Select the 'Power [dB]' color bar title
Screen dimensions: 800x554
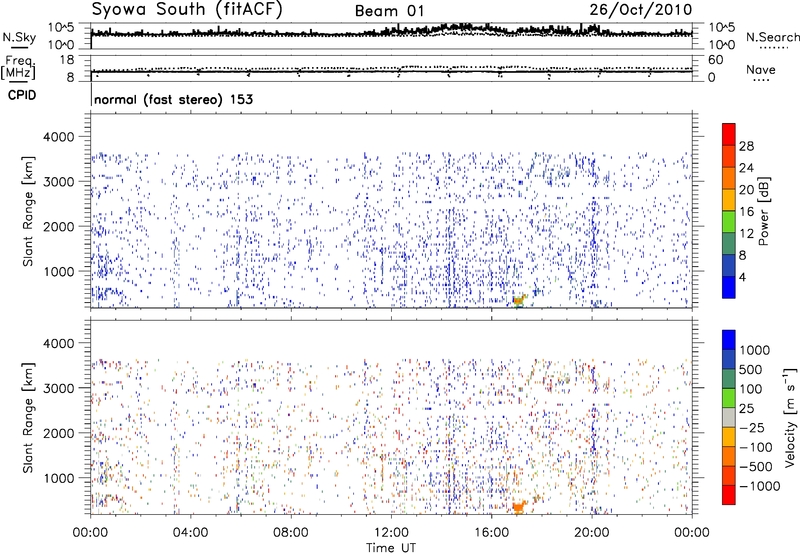tap(764, 211)
